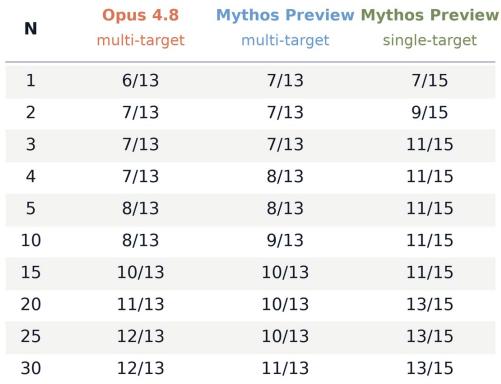
Task: Click the 11/15 cell in row 3
Action: (x=430, y=144)
